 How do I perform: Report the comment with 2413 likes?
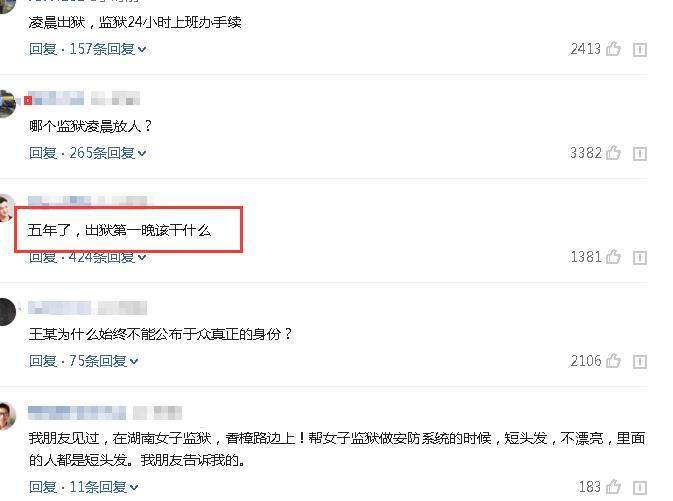click(640, 49)
